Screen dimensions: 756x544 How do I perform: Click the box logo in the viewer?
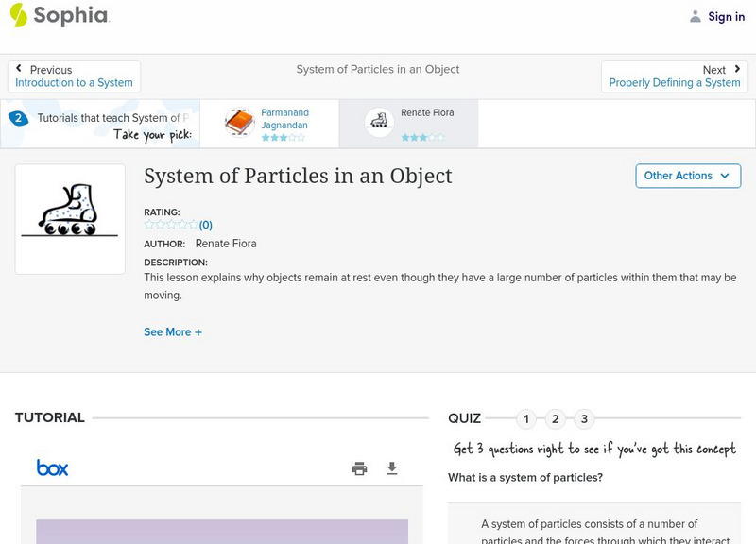[52, 467]
